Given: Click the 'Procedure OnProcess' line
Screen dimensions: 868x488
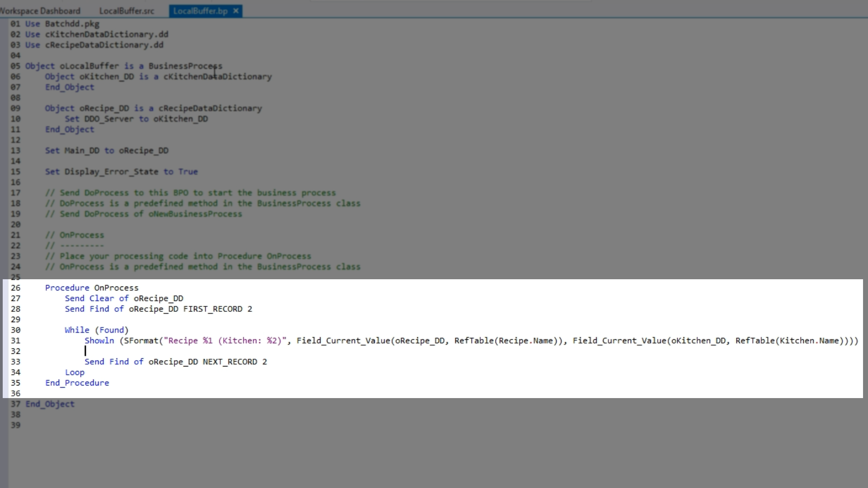Looking at the screenshot, I should [x=92, y=288].
